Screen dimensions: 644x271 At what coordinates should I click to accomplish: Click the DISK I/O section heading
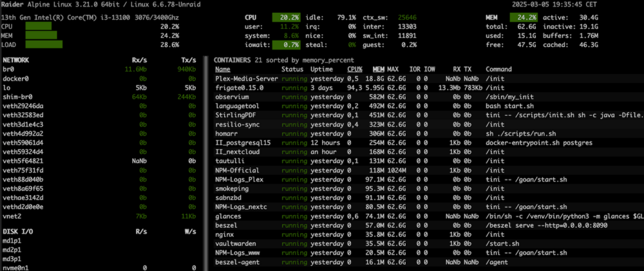(x=17, y=232)
